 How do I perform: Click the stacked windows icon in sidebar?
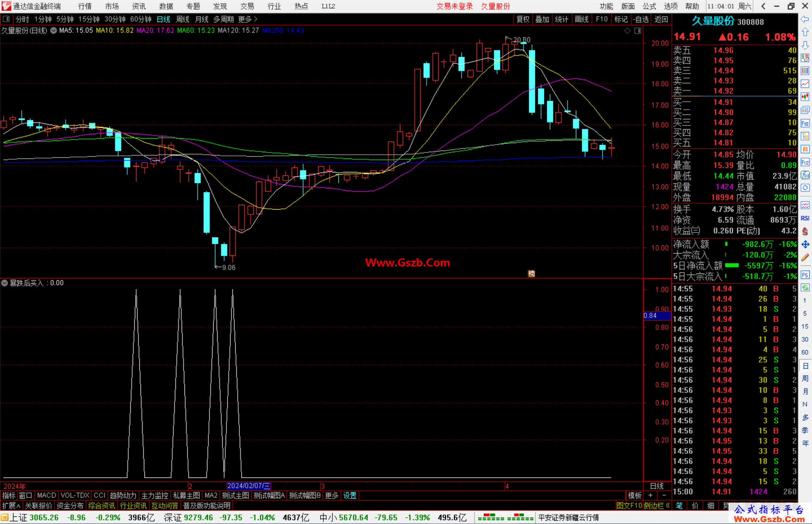[x=805, y=110]
